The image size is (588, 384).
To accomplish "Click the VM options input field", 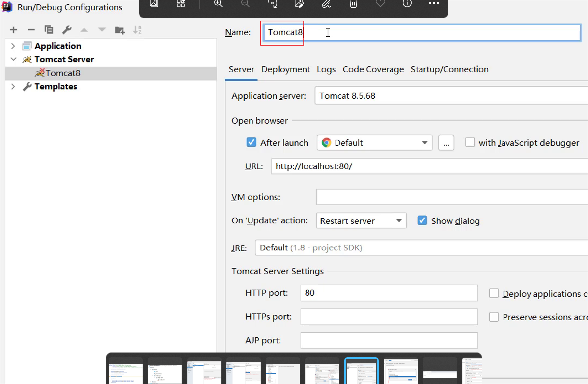I will 452,197.
